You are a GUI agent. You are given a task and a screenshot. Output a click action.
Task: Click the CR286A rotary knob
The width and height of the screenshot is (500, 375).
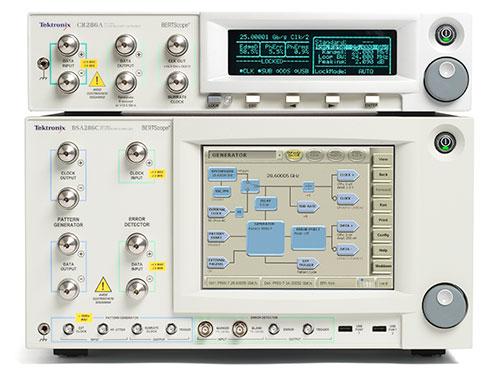446,79
